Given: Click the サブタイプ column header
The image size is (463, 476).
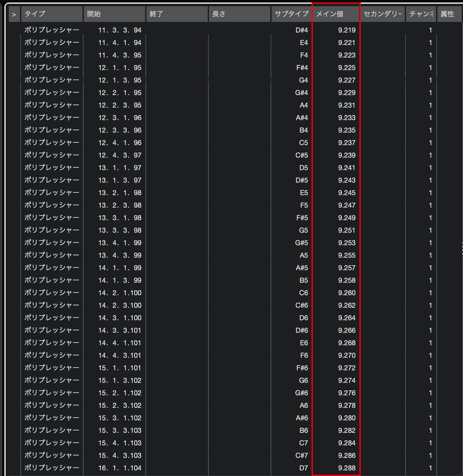Looking at the screenshot, I should pyautogui.click(x=292, y=14).
